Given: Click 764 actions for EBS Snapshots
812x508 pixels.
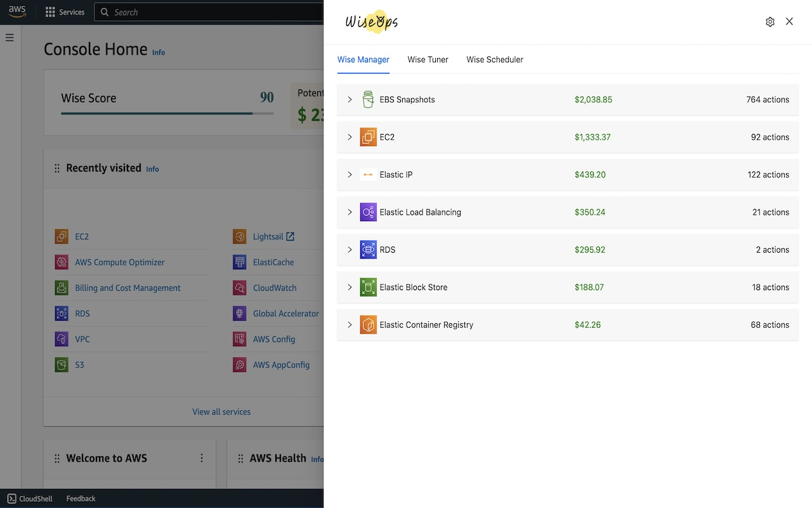Looking at the screenshot, I should click(768, 100).
